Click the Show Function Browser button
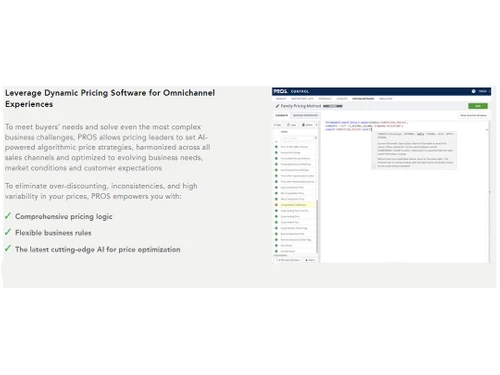 click(x=473, y=115)
